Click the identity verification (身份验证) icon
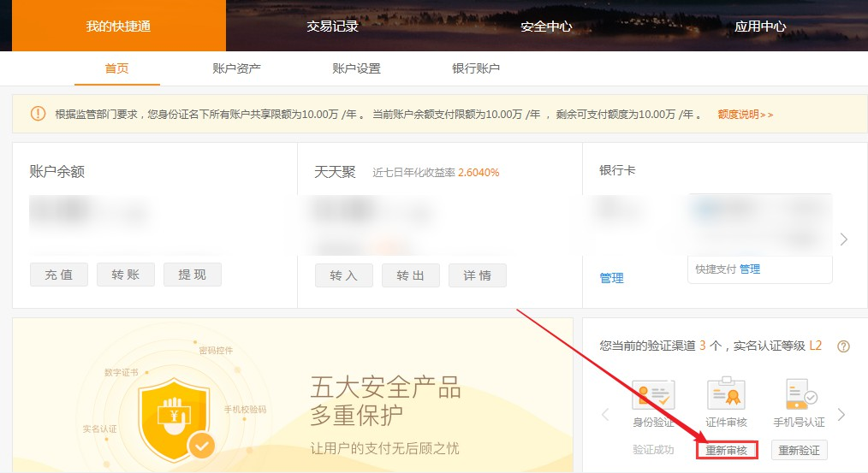The width and height of the screenshot is (868, 473). point(653,394)
